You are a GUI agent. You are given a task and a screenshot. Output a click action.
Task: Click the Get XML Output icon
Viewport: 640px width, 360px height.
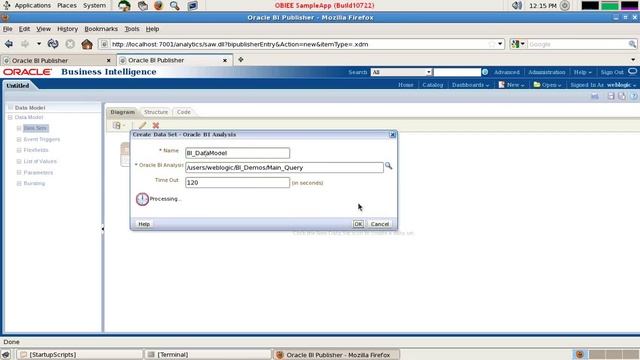click(x=595, y=96)
